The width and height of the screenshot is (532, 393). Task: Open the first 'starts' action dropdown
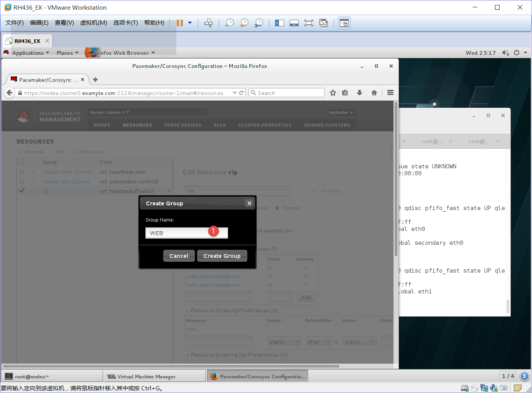(x=284, y=342)
